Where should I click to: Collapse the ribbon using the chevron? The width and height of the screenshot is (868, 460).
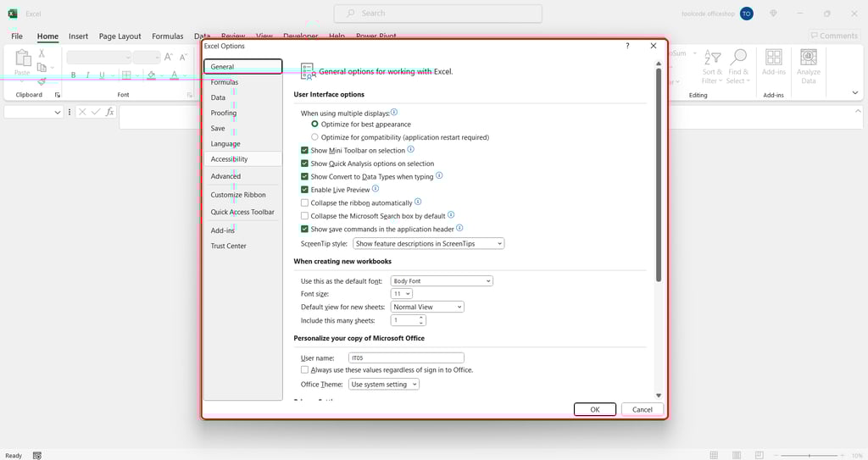pyautogui.click(x=855, y=93)
